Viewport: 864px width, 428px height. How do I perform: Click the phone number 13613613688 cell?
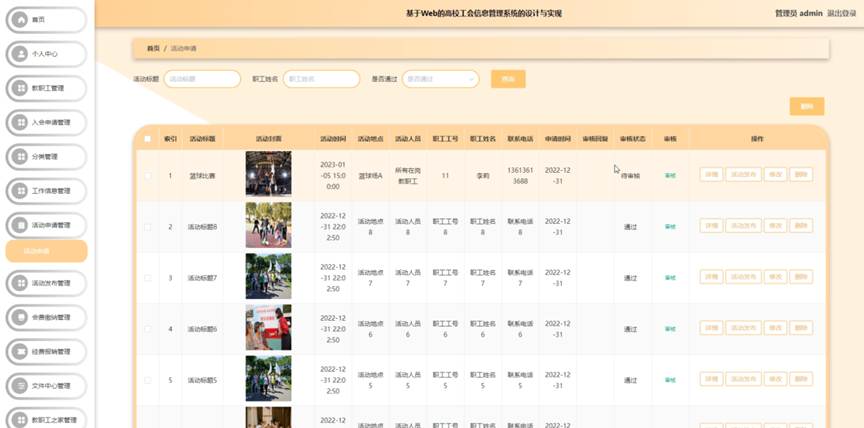tap(520, 175)
